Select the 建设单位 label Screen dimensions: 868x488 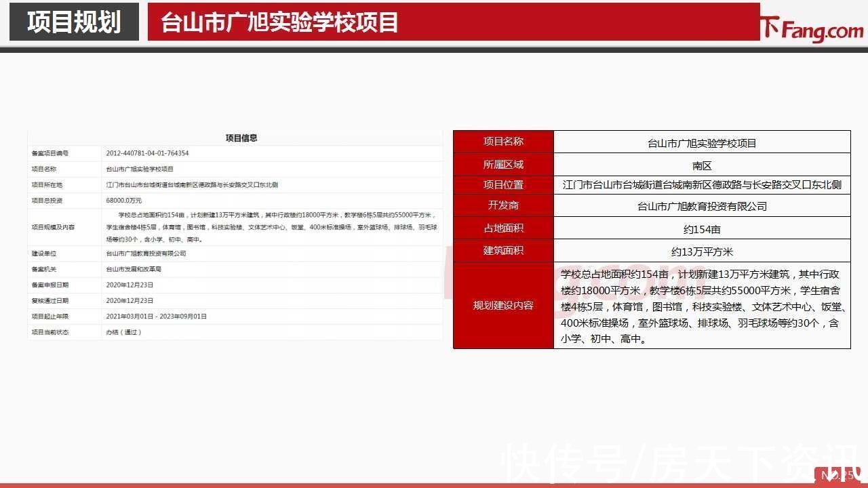(44, 253)
